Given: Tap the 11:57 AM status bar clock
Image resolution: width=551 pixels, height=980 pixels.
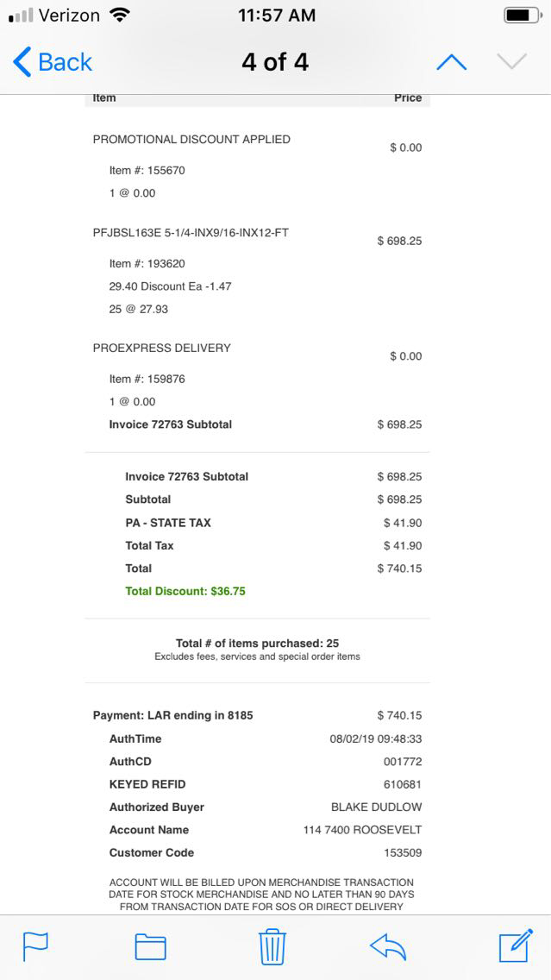Looking at the screenshot, I should tap(276, 16).
